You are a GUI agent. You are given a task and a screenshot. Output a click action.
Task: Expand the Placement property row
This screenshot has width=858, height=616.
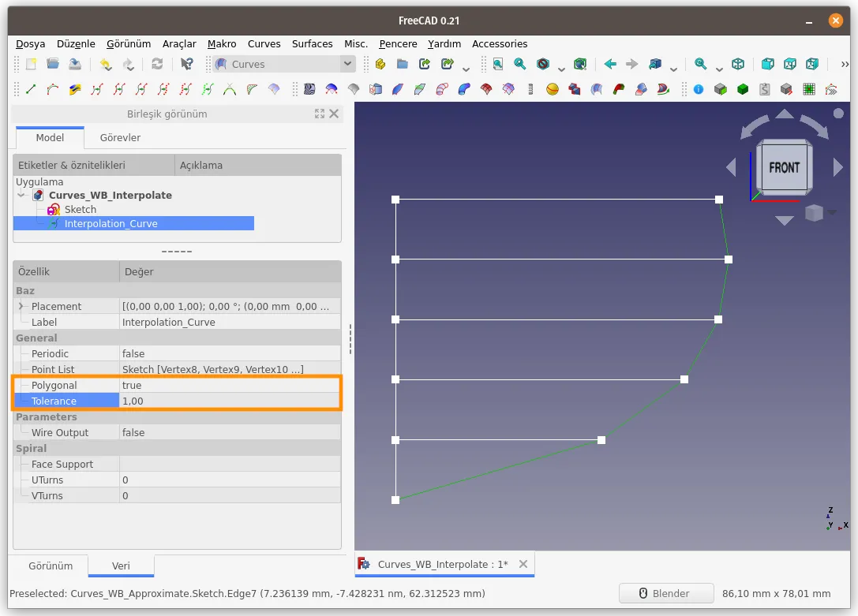(21, 306)
